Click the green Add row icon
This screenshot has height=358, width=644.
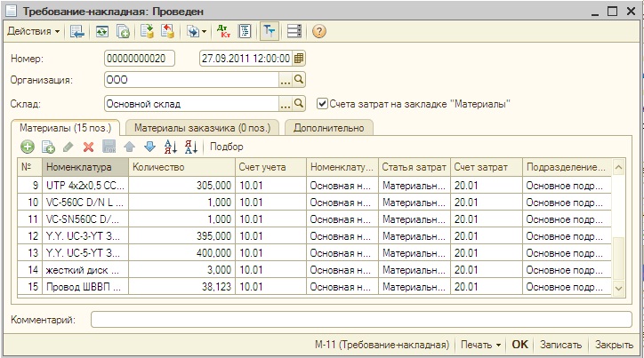click(28, 147)
